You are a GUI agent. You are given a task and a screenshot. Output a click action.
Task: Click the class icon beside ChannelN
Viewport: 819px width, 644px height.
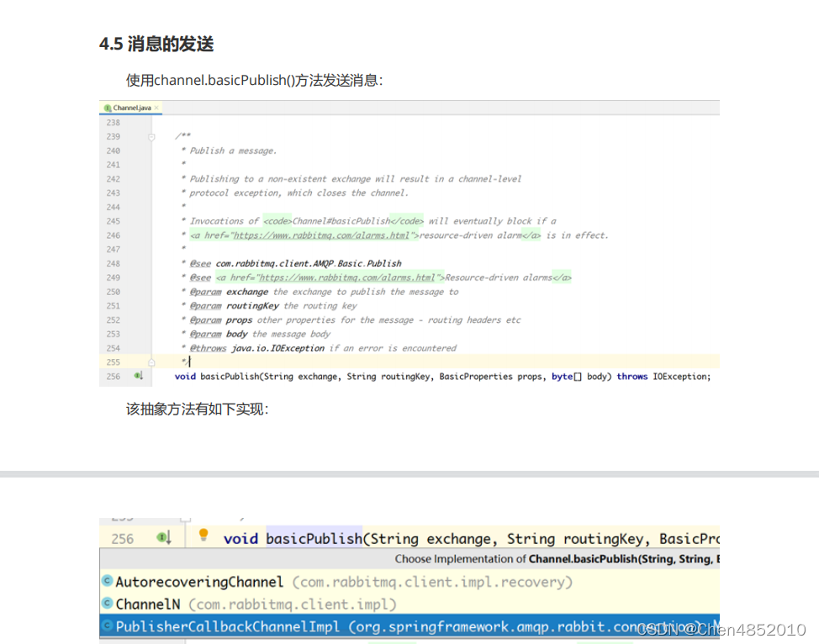pos(107,604)
